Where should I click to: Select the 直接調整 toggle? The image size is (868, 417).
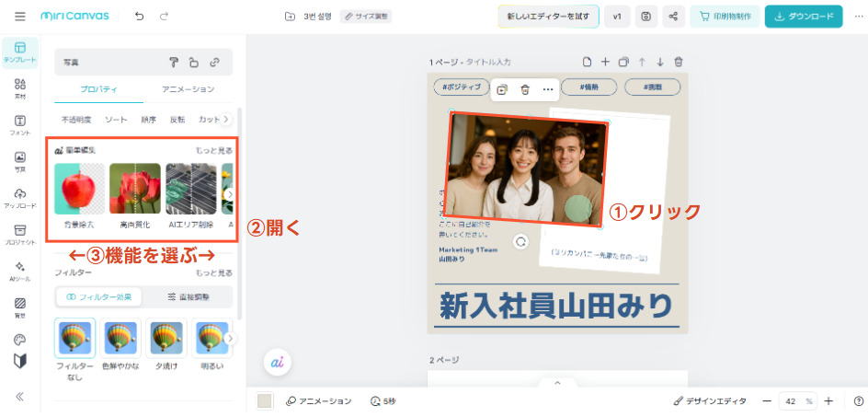click(188, 296)
